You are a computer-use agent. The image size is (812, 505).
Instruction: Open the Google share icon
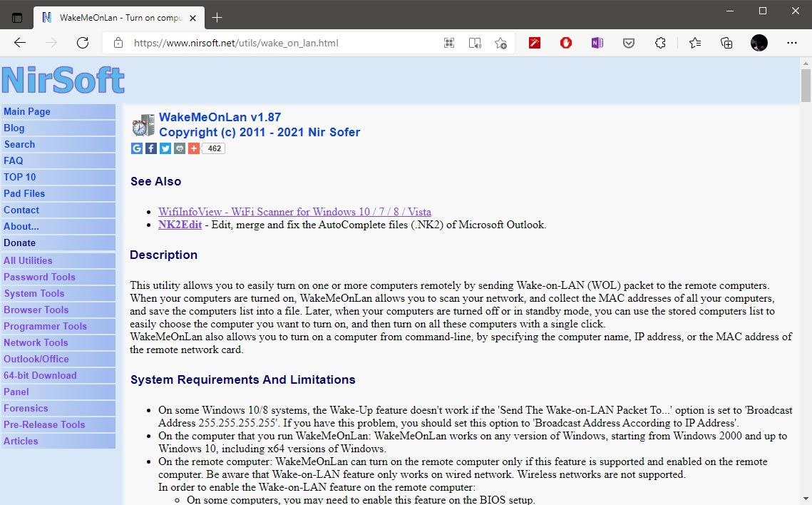(x=137, y=148)
